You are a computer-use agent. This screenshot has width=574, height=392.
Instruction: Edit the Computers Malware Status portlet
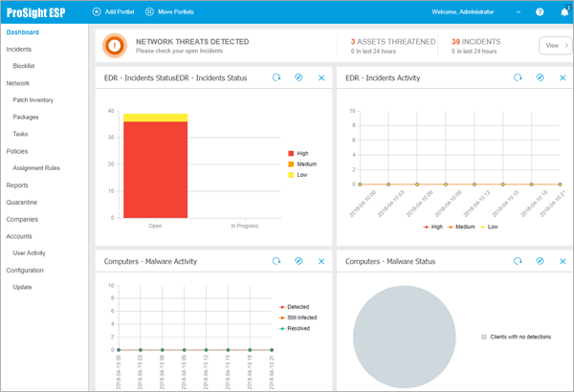(540, 261)
